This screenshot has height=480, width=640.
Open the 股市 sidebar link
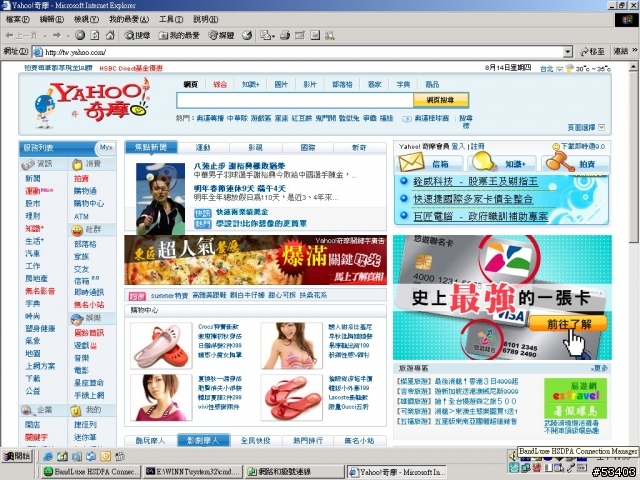coord(32,203)
